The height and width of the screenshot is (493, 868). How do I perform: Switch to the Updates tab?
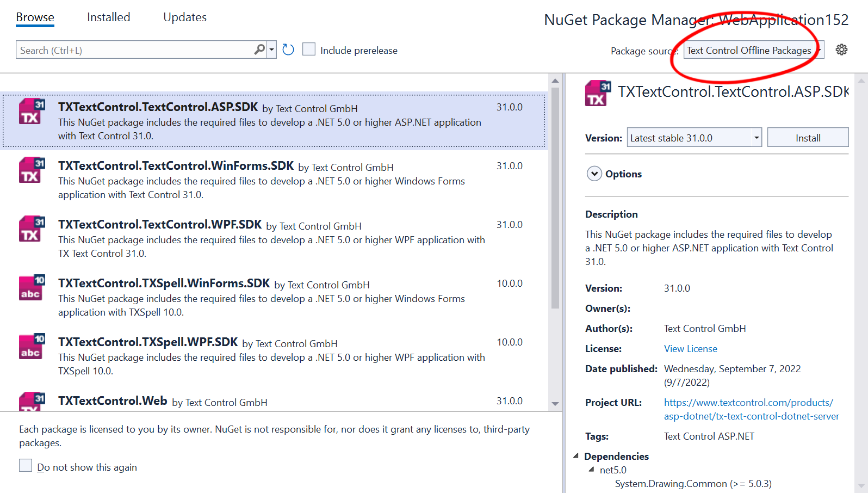185,17
